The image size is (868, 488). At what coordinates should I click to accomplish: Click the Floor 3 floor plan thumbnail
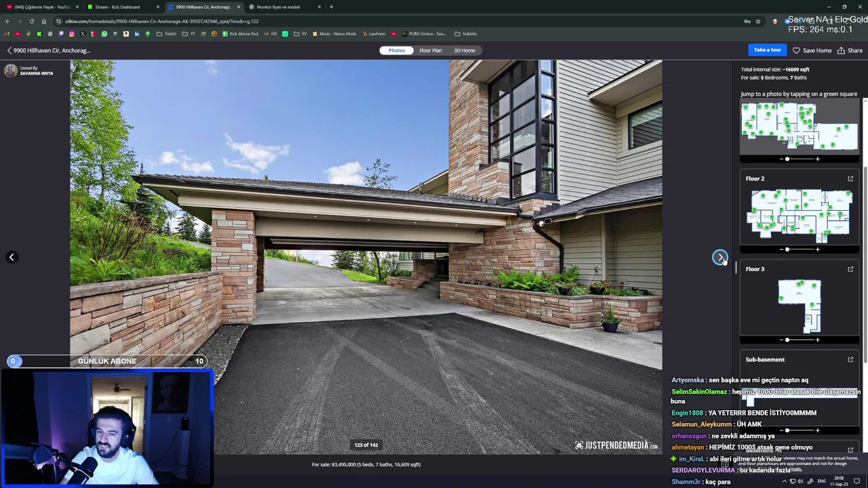coord(800,306)
